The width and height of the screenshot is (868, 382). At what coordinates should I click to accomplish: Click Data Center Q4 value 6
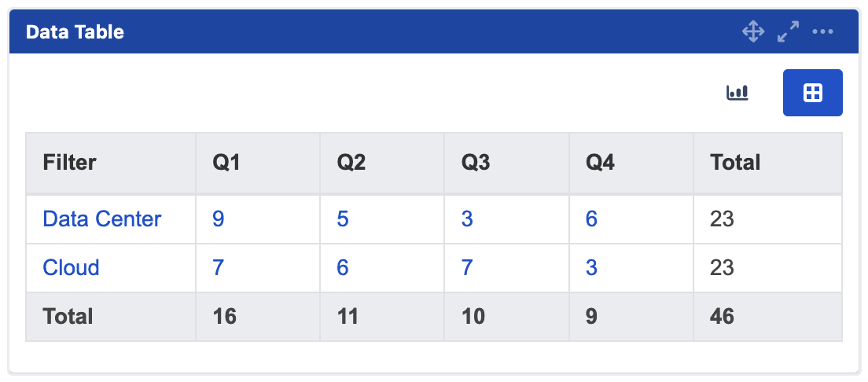pyautogui.click(x=591, y=219)
